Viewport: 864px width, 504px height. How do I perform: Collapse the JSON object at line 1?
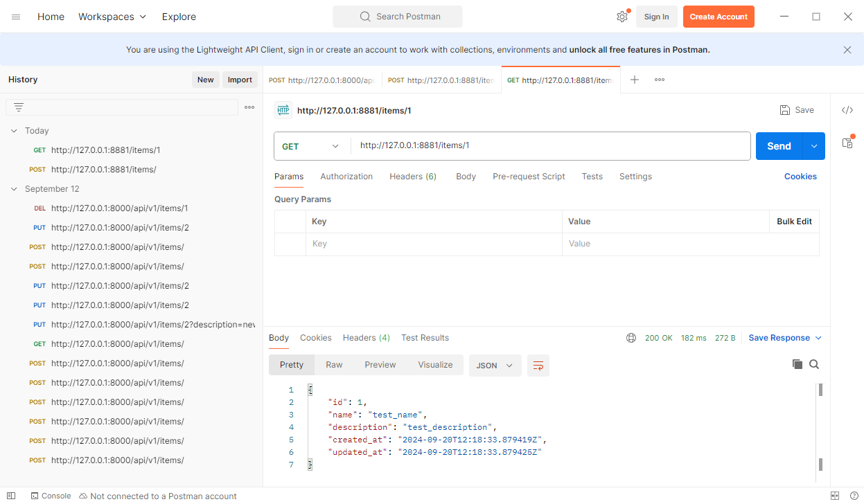click(310, 390)
